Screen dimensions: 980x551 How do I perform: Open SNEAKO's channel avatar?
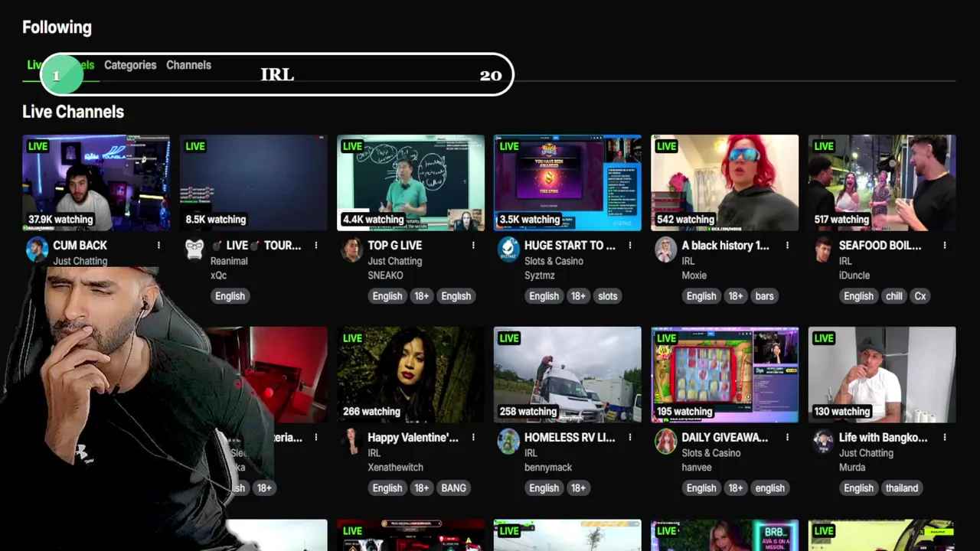351,249
